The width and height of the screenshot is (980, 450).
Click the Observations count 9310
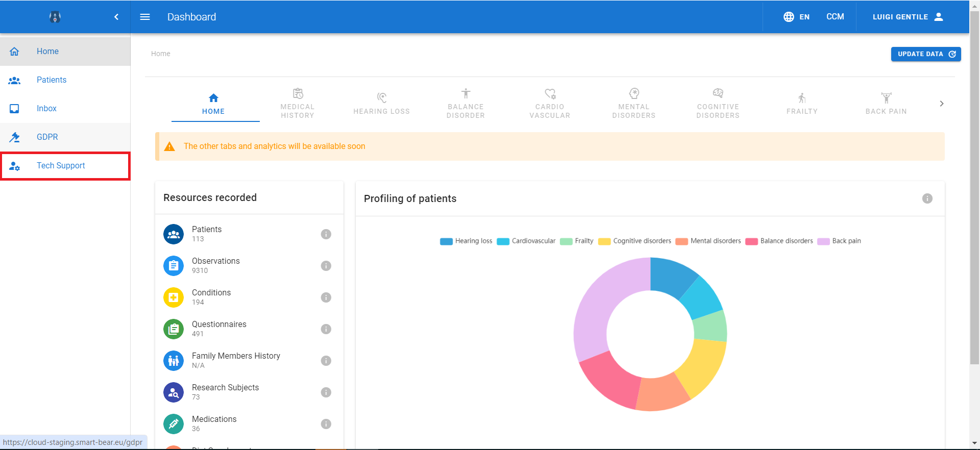point(200,271)
